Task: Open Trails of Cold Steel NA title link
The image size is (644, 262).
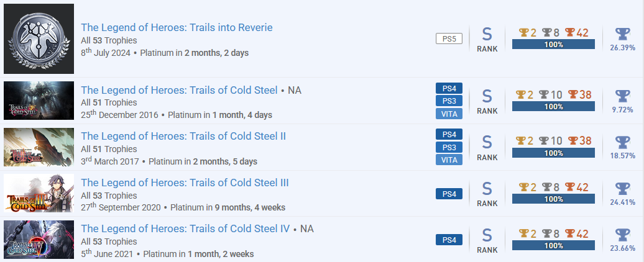Action: pyautogui.click(x=179, y=90)
